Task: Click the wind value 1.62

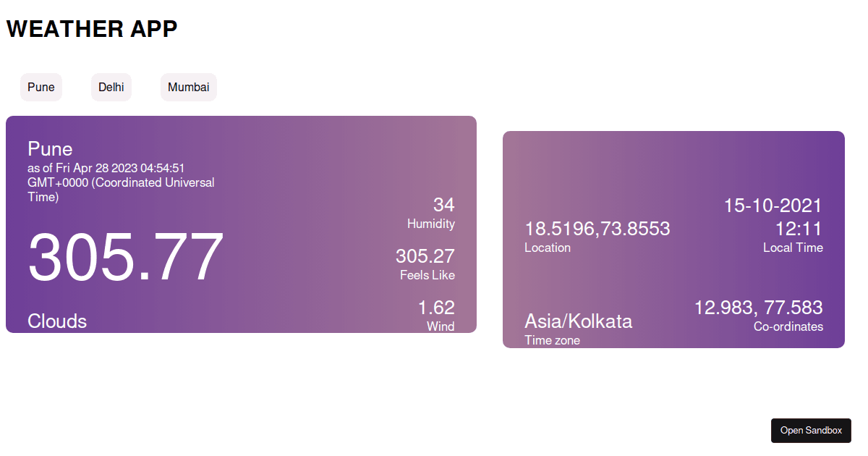Action: click(x=436, y=308)
